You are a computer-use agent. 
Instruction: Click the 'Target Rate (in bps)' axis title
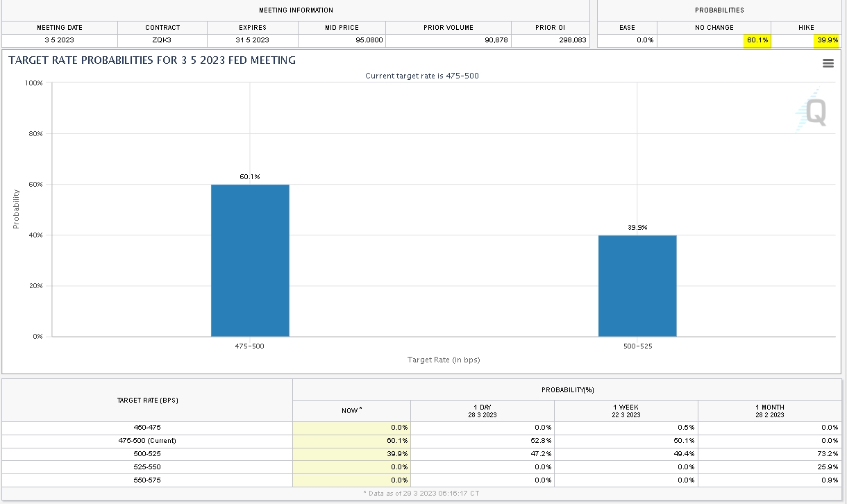444,360
